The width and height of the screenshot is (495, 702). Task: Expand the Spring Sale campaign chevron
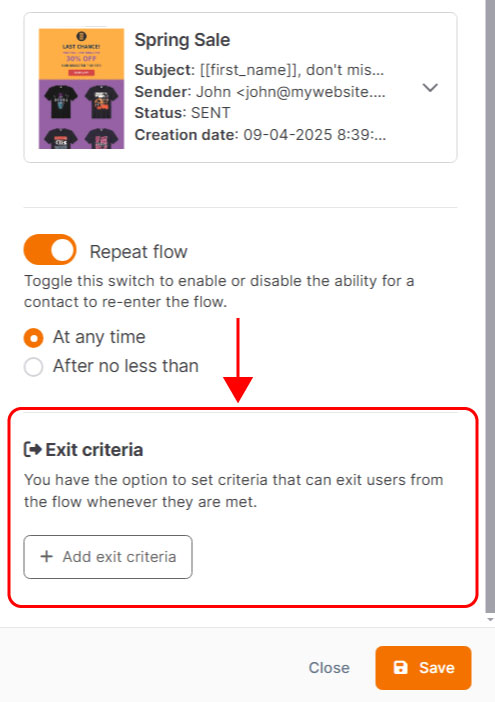430,87
